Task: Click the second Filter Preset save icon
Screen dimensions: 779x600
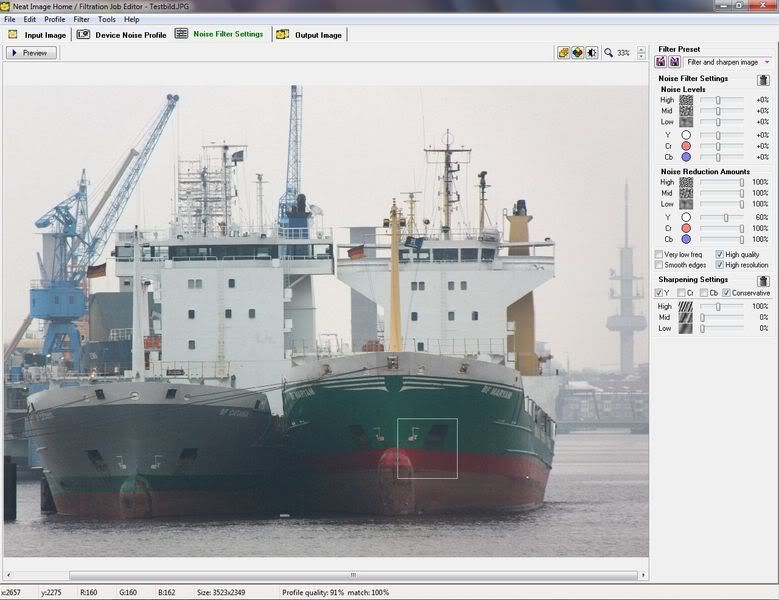Action: tap(675, 62)
